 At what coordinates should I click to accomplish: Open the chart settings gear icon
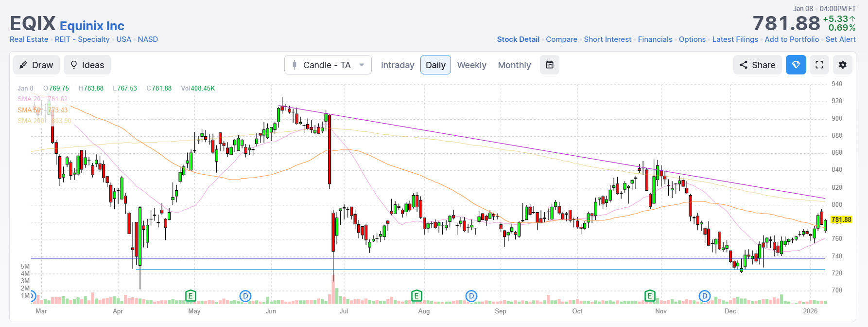[843, 65]
